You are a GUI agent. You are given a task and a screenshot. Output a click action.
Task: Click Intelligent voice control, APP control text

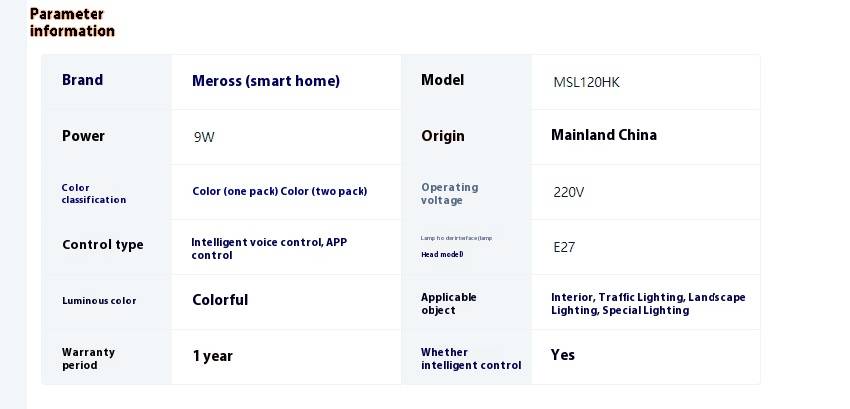[269, 248]
